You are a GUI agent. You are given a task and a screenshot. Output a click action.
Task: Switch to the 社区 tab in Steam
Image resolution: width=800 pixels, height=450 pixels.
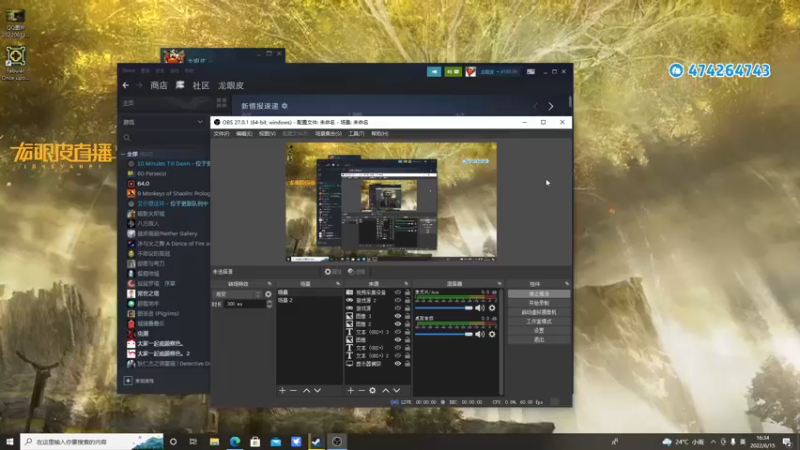point(201,85)
